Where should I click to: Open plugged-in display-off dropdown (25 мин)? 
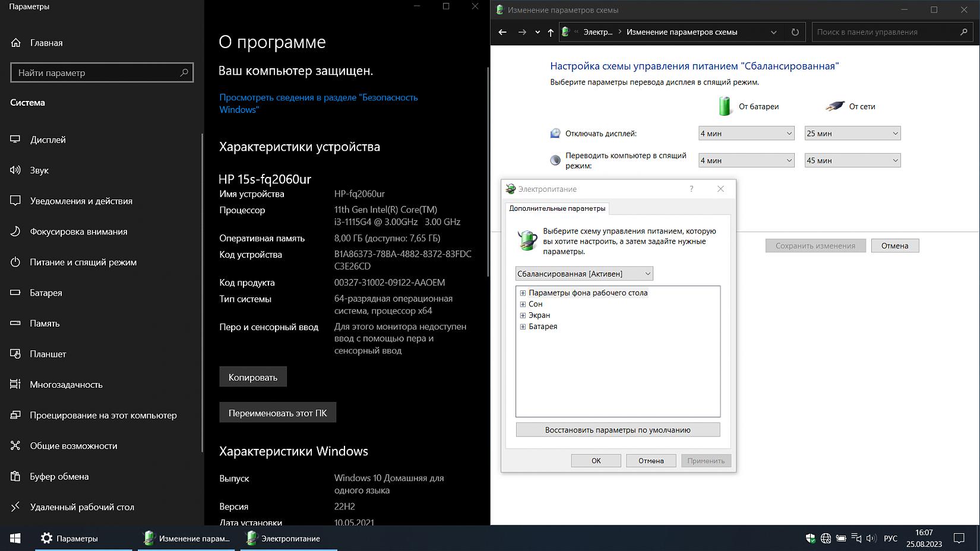[x=853, y=134]
